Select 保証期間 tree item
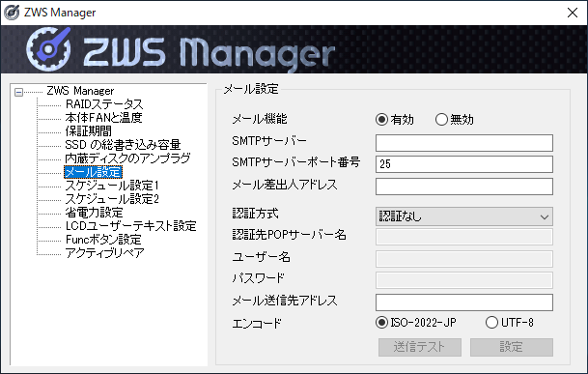588x374 pixels. 89,131
